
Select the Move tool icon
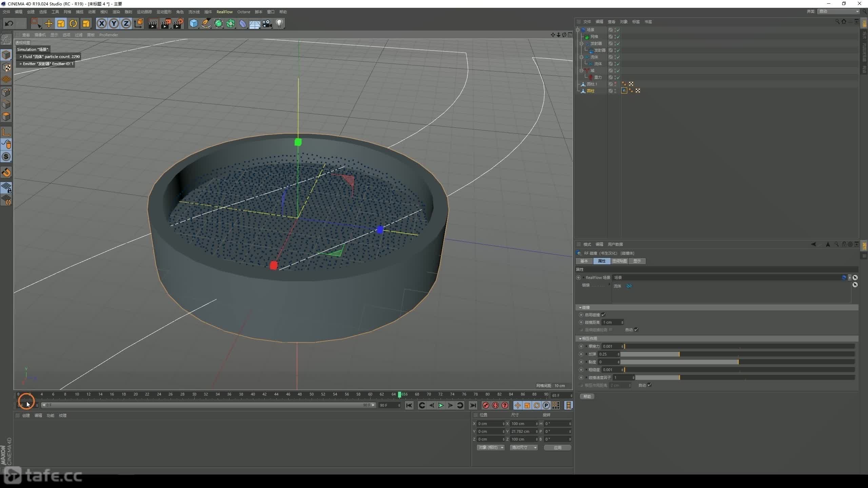(x=48, y=23)
